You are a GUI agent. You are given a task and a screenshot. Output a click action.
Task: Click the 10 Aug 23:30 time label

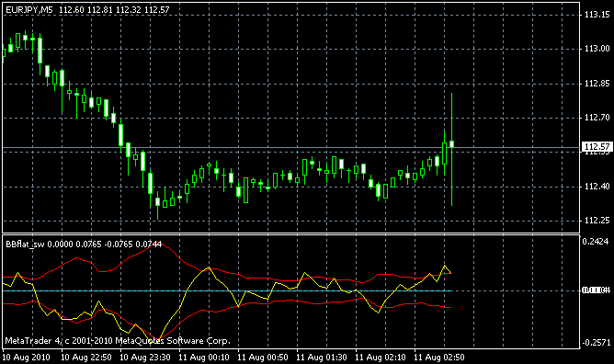[145, 358]
